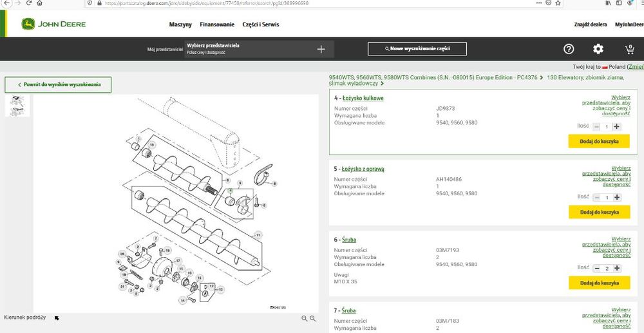
Task: Click quantity field for Łożysko z oprawą
Action: (607, 198)
